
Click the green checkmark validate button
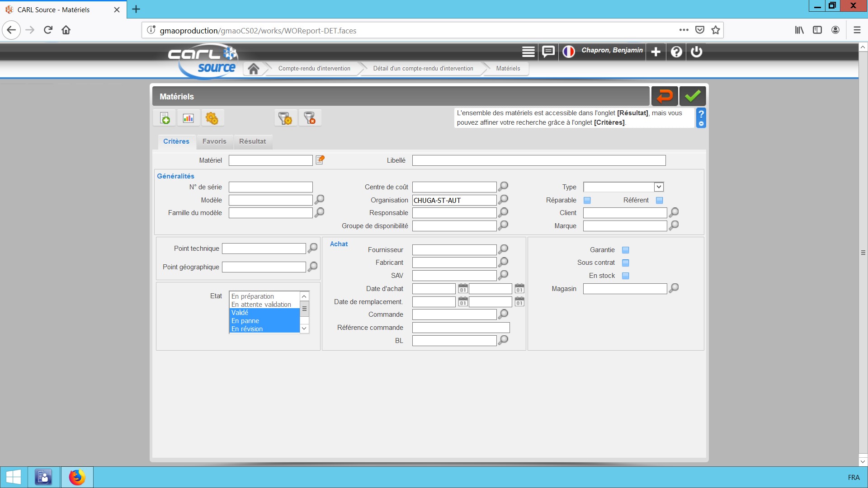[x=692, y=96]
